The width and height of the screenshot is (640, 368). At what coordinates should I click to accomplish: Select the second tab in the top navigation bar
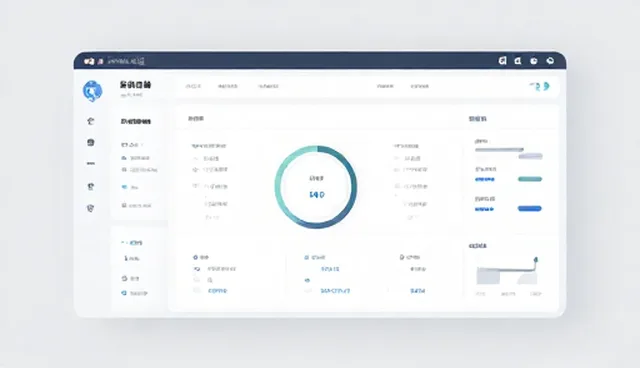pyautogui.click(x=228, y=86)
